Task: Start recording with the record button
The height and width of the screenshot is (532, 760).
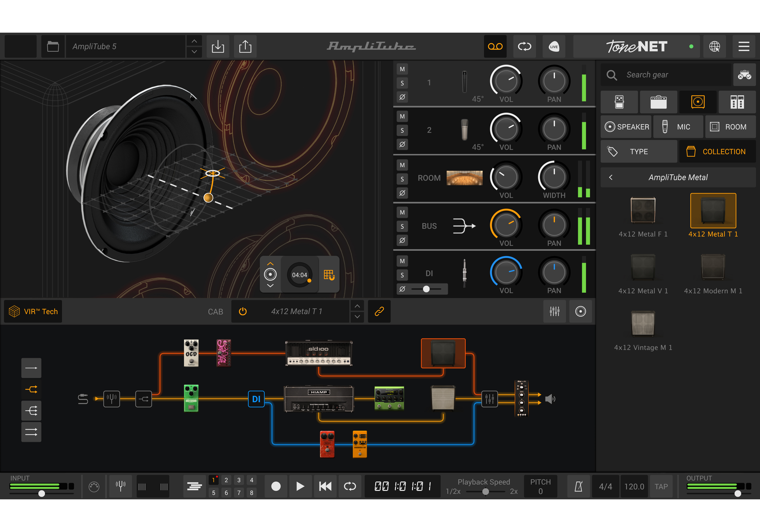Action: click(276, 486)
